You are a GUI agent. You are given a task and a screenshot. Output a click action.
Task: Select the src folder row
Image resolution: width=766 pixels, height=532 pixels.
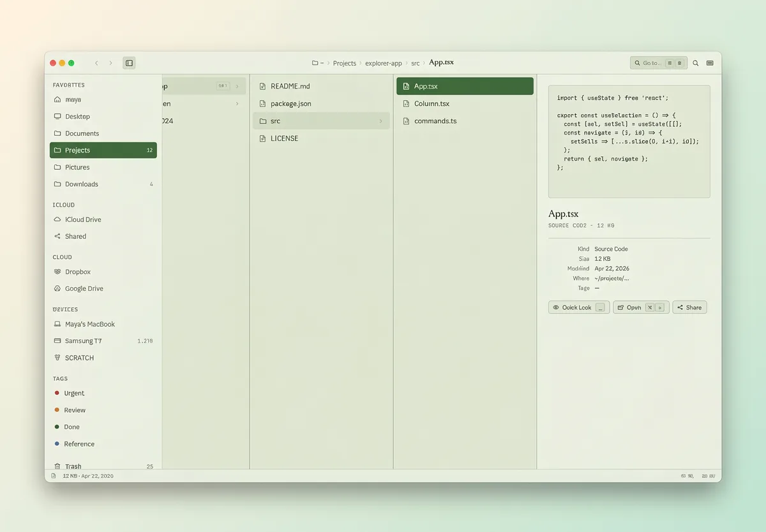tap(321, 121)
